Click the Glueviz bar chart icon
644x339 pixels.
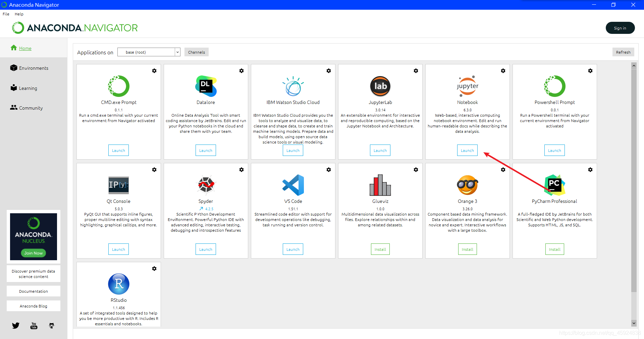pyautogui.click(x=380, y=185)
